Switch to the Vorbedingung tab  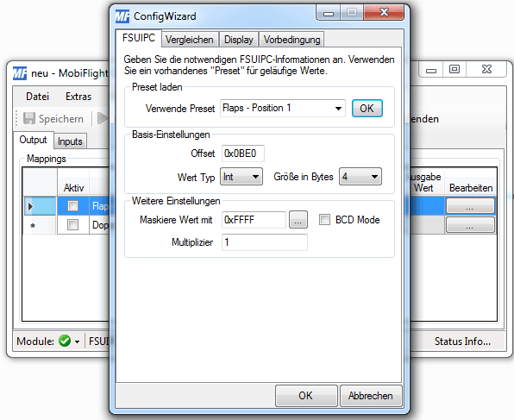[x=291, y=40]
